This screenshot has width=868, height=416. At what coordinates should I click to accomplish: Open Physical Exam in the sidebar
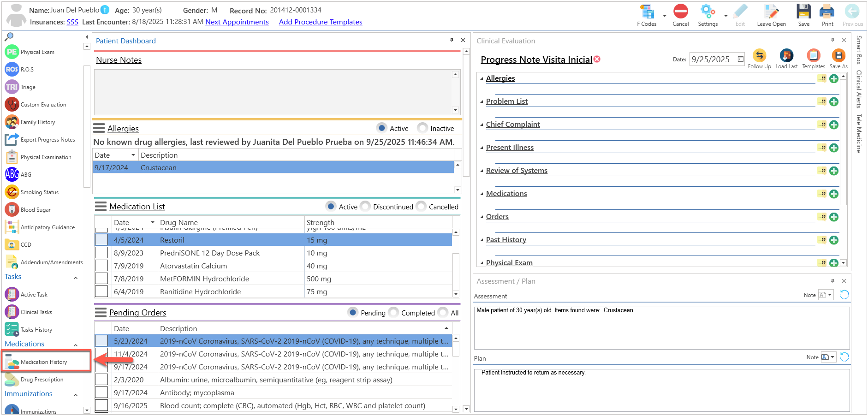pos(30,52)
